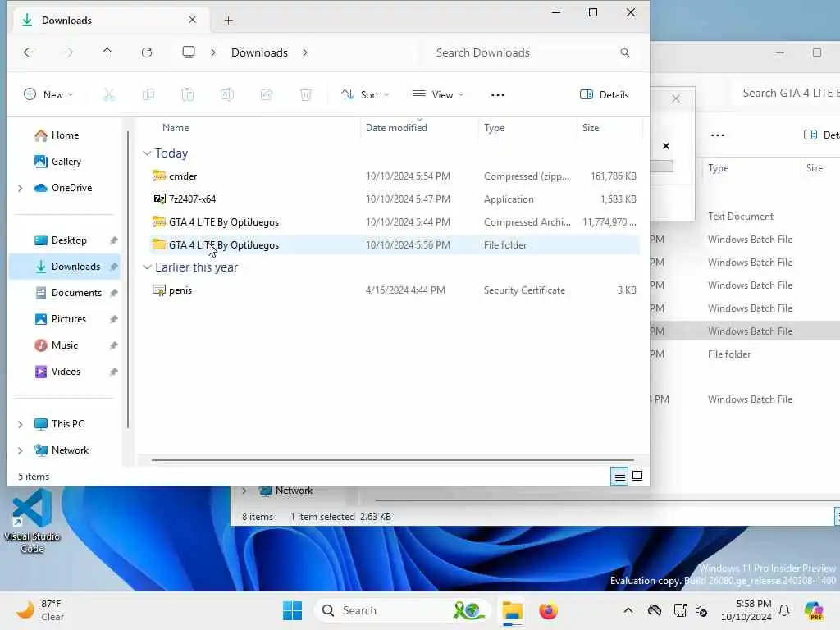Collapse the Earlier this year group
The width and height of the screenshot is (840, 630).
[147, 267]
